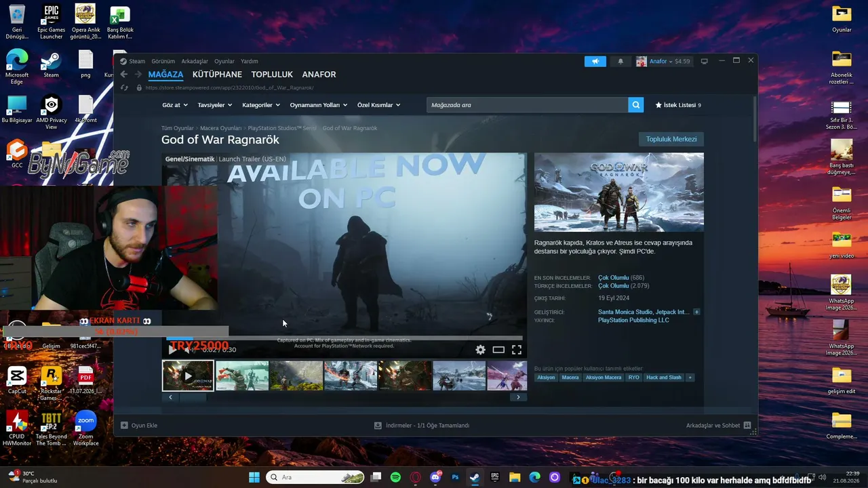Open Epic Games Launcher desktop shortcut
The image size is (868, 488).
[51, 22]
